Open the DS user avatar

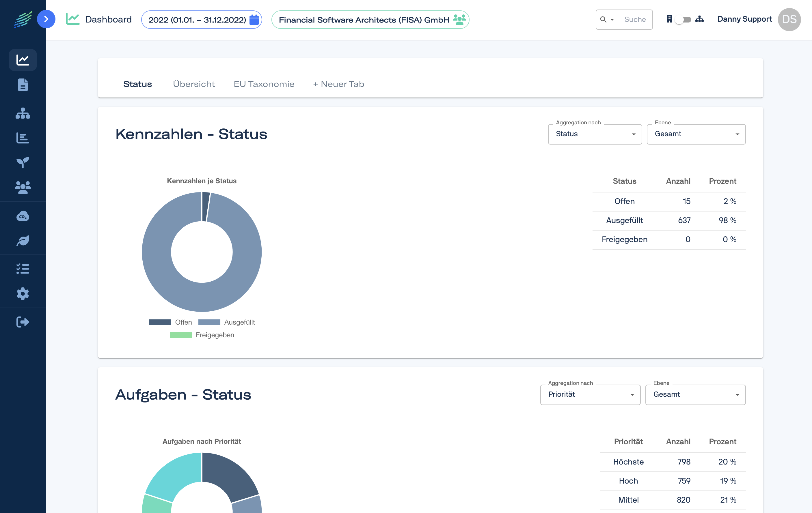pyautogui.click(x=789, y=19)
